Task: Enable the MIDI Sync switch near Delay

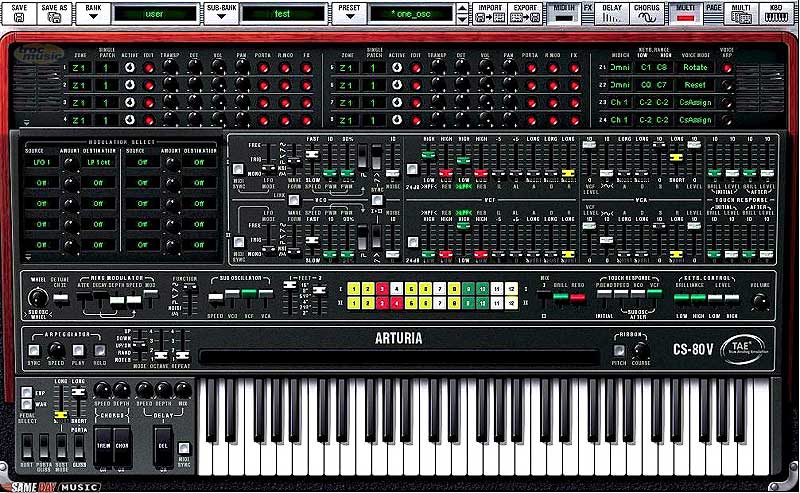Action: tap(184, 447)
